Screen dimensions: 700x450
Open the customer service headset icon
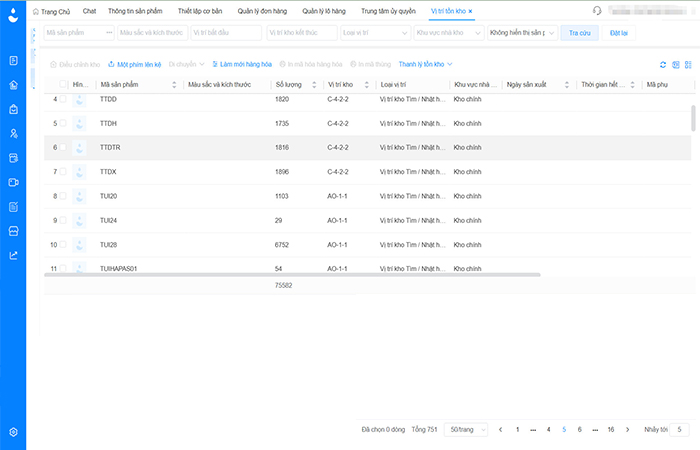point(597,10)
